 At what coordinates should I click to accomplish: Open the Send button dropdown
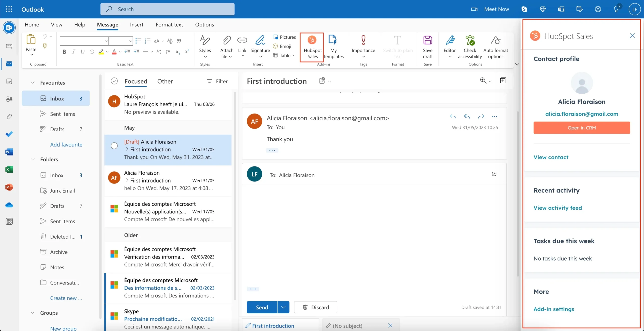[283, 307]
